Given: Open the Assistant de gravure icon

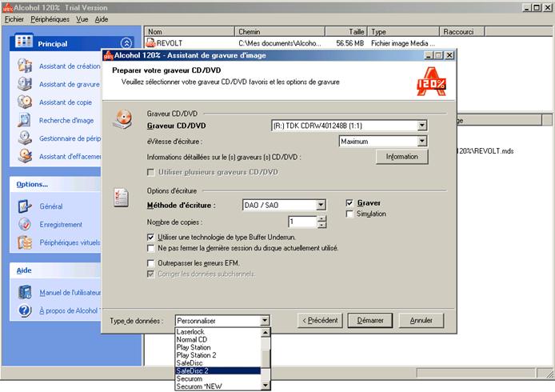Looking at the screenshot, I should (25, 84).
